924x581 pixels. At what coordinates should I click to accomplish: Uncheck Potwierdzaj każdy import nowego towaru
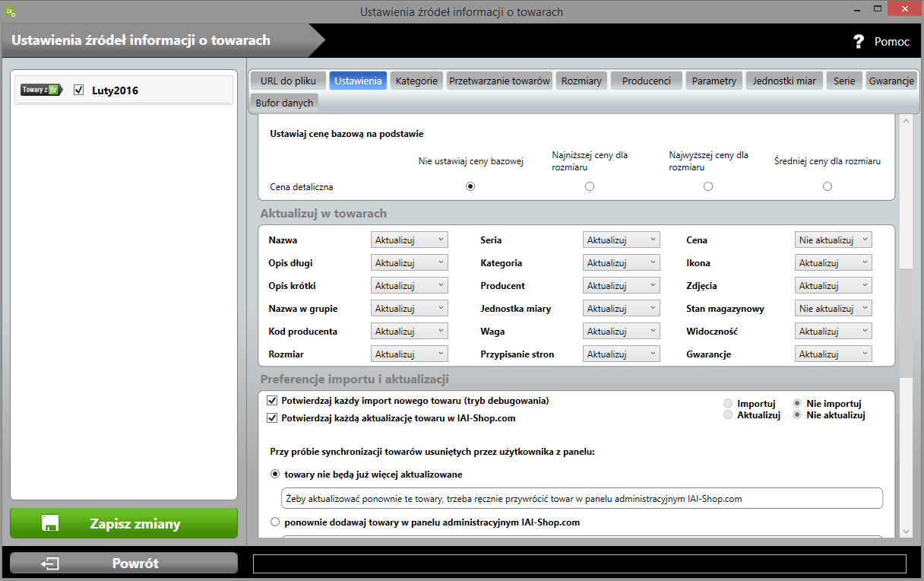click(x=272, y=400)
